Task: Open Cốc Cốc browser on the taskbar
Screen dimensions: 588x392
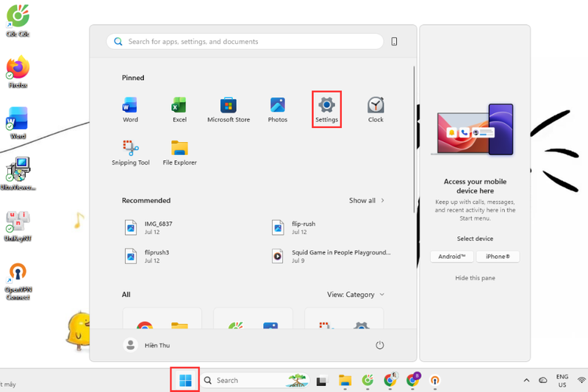Action: 367,381
